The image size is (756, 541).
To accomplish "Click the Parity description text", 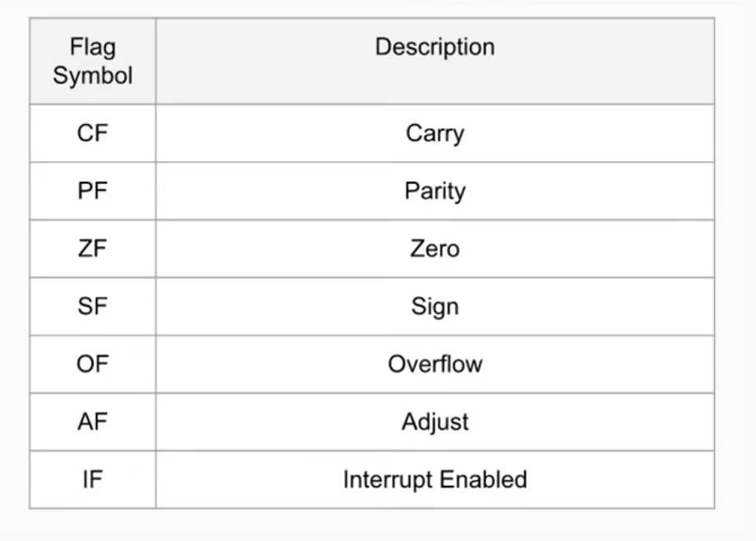I will (435, 192).
